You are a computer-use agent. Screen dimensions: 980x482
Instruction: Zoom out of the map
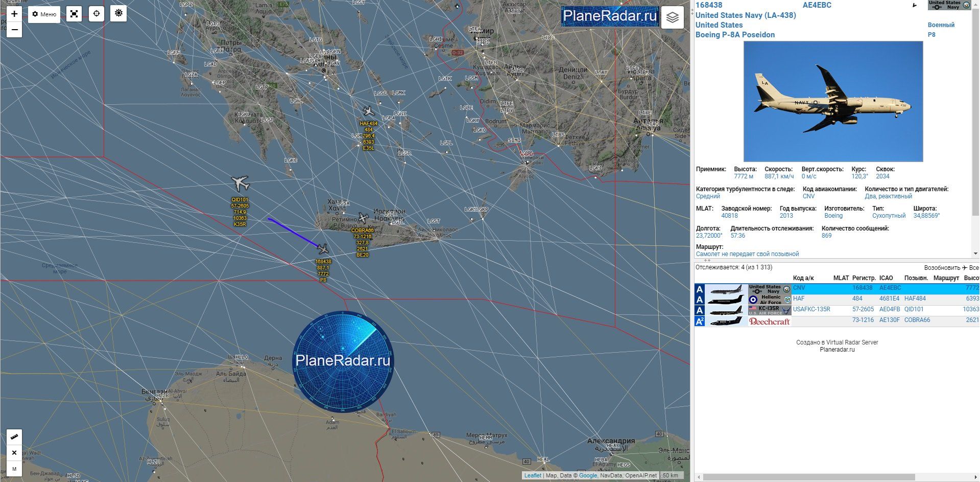tap(14, 30)
